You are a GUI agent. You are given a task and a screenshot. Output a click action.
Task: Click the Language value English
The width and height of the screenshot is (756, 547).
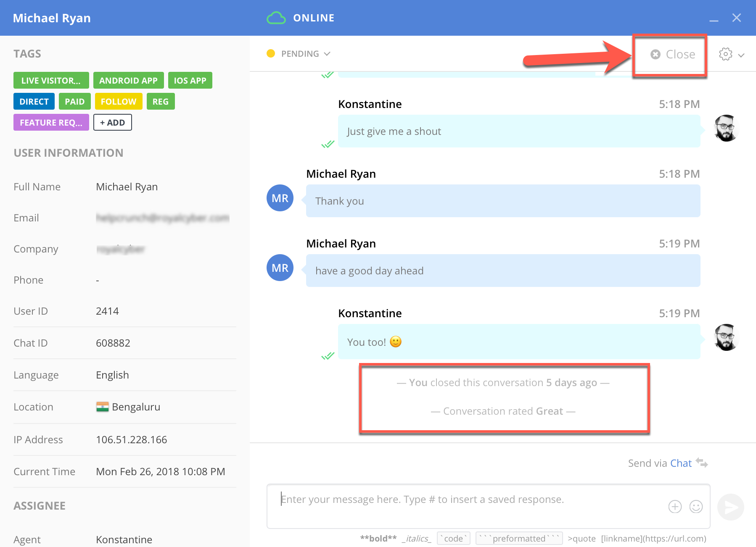112,375
